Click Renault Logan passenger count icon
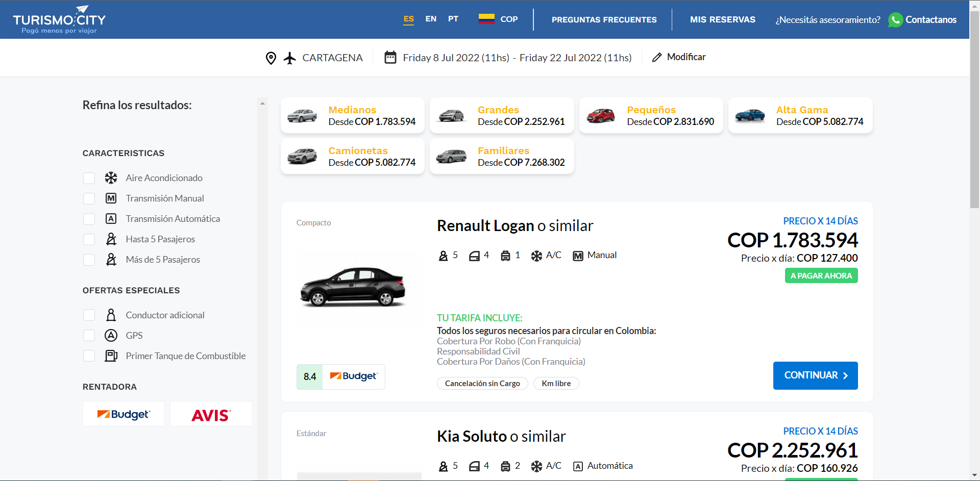The image size is (980, 481). [x=443, y=256]
